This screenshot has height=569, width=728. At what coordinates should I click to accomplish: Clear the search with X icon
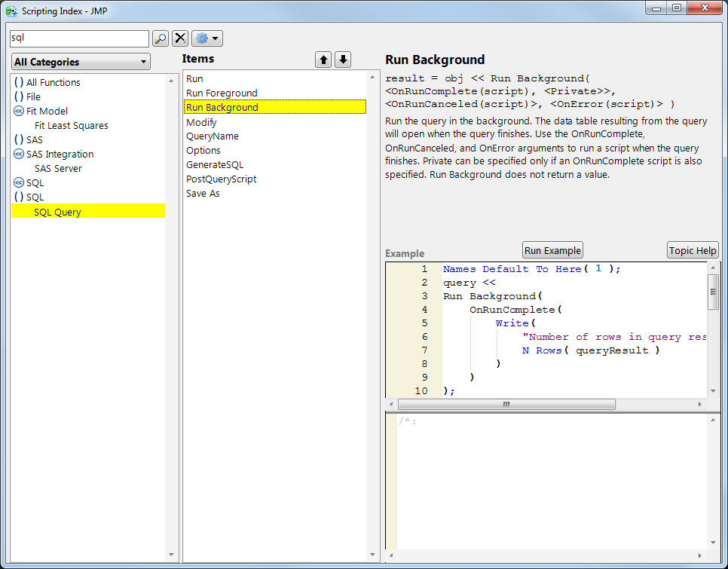[x=180, y=38]
